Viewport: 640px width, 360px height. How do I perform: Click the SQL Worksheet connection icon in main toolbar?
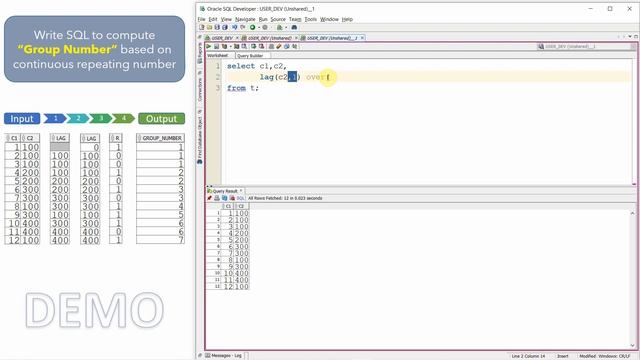click(280, 27)
